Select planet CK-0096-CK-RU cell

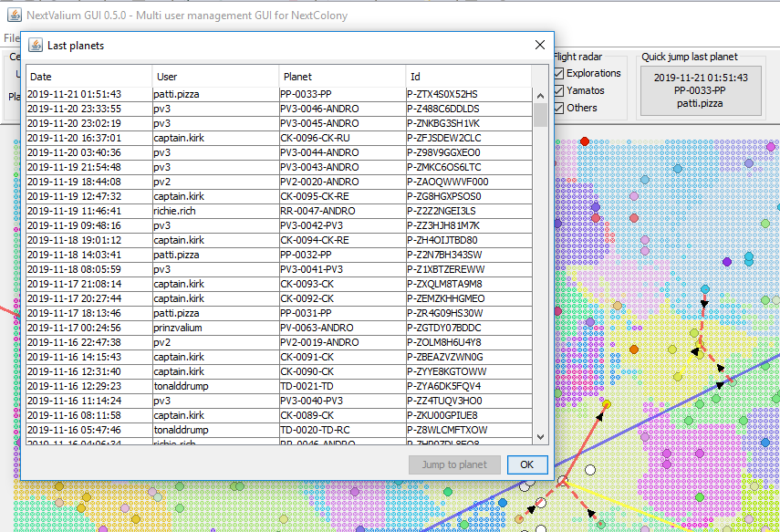[x=342, y=138]
